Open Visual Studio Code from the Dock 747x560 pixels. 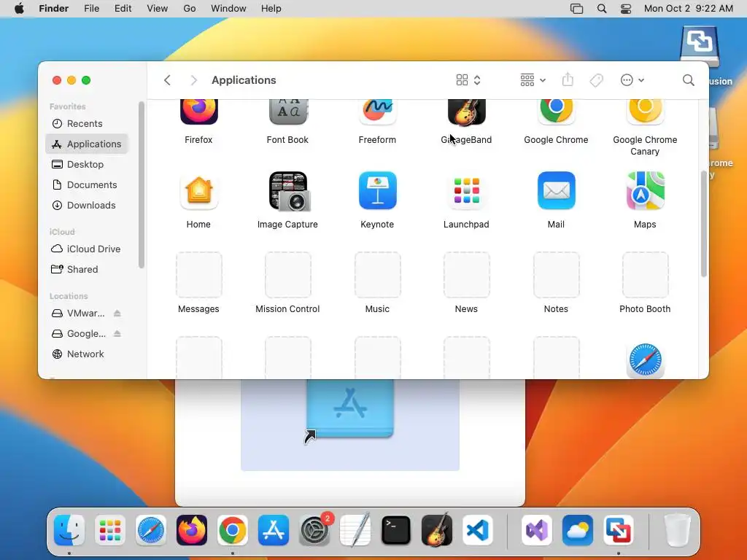click(x=478, y=530)
